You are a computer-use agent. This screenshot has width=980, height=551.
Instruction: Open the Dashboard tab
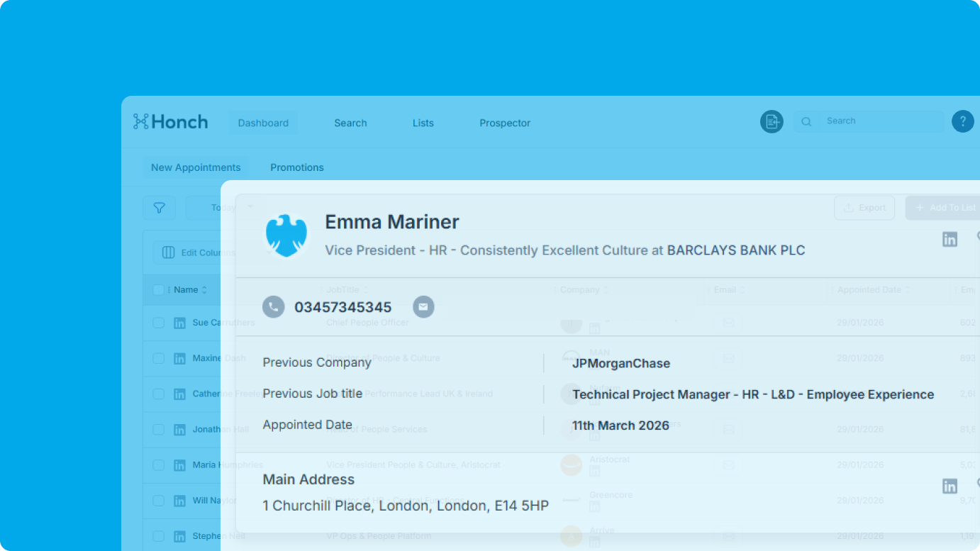point(263,123)
